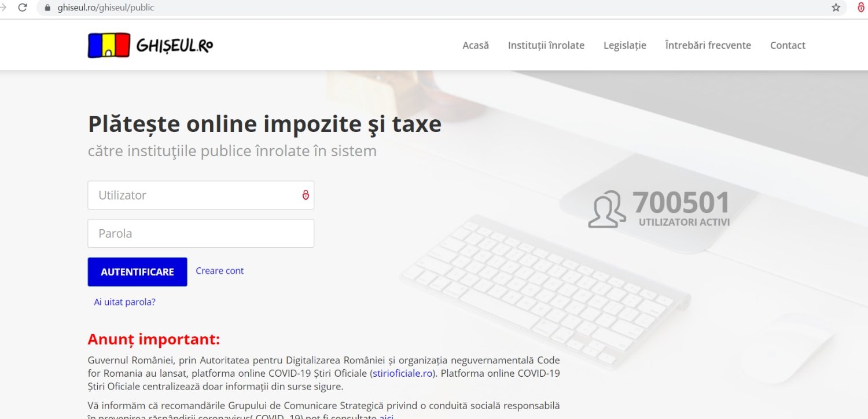Click the Ai uitat parola link
The image size is (868, 419).
(x=124, y=302)
